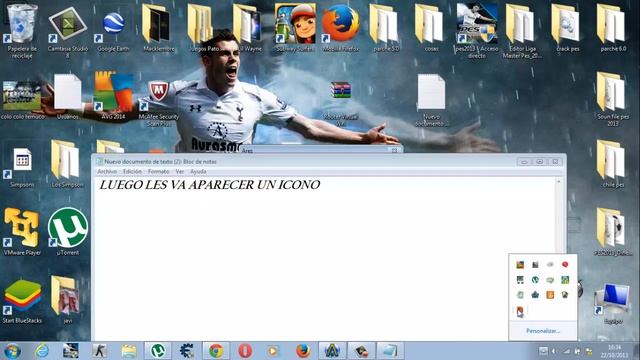
Task: Close the Ares window behind Notepad
Action: [x=394, y=150]
